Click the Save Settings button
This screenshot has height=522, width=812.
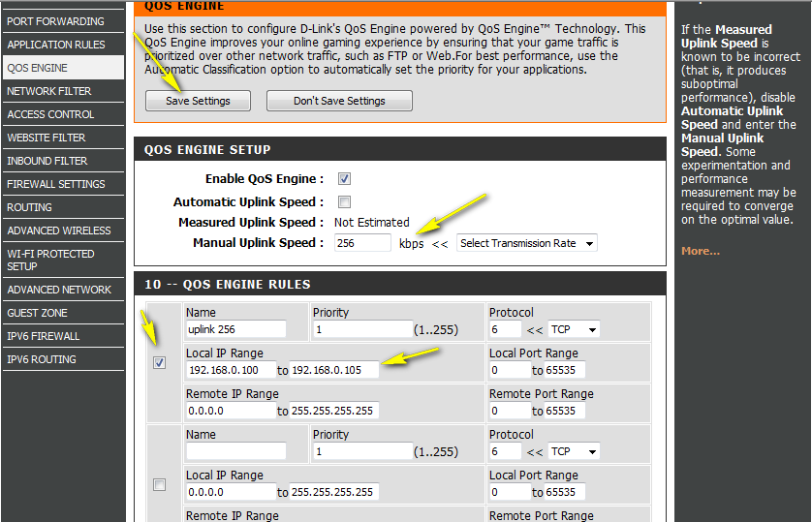pyautogui.click(x=198, y=101)
